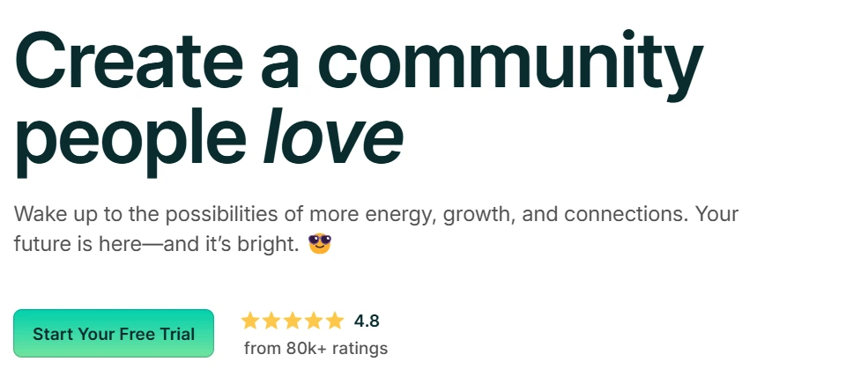Click the word "bright" before the emoji

coord(271,244)
